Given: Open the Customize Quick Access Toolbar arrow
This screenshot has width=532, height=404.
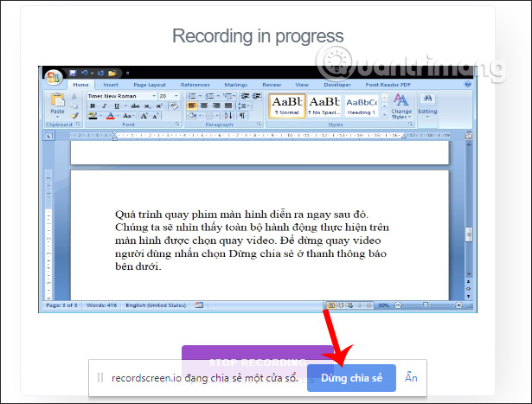Looking at the screenshot, I should click(127, 73).
